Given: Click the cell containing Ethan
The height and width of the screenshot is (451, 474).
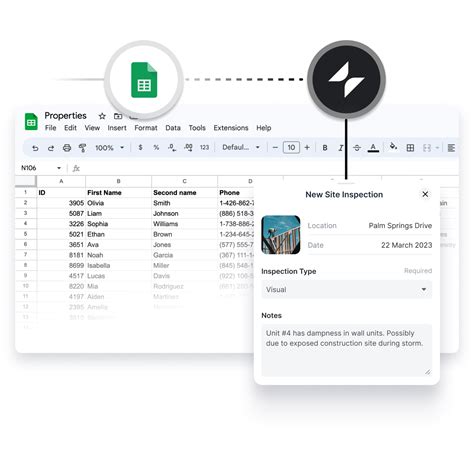Looking at the screenshot, I should pyautogui.click(x=118, y=234).
